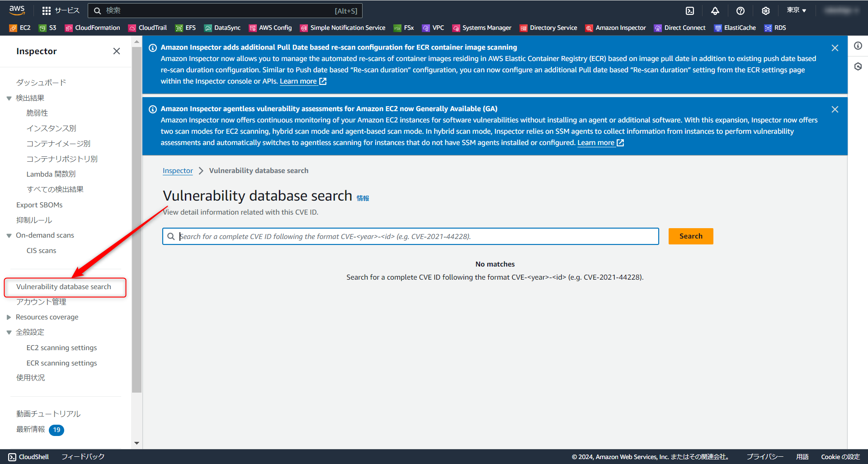Open Export SBOMs in sidebar
The image size is (868, 464).
(x=39, y=205)
